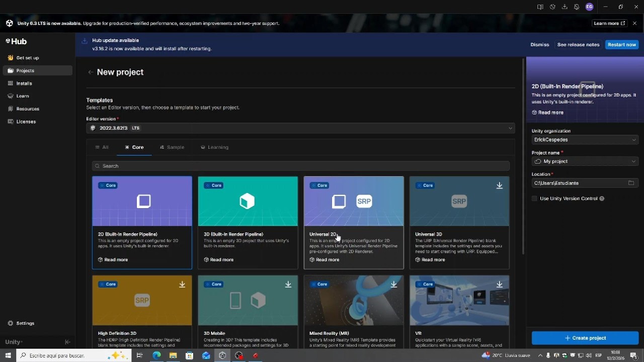This screenshot has height=362, width=644.
Task: Open Microsoft Edge from the taskbar
Action: (156, 355)
